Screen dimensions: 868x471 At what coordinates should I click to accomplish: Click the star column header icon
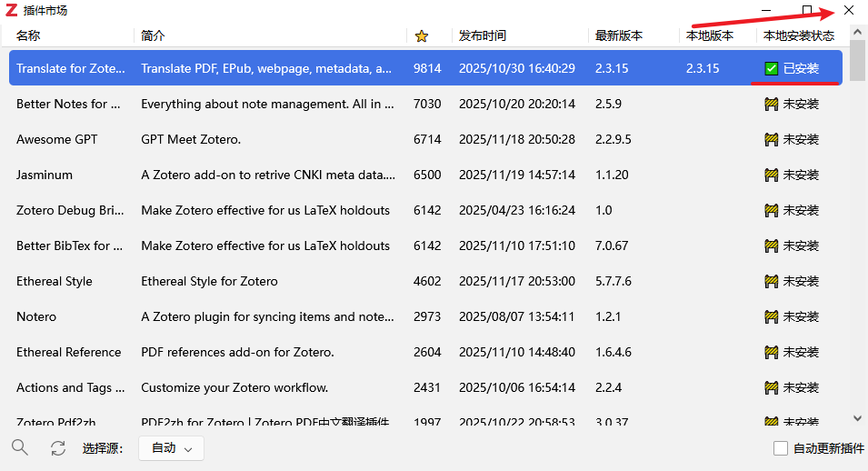pos(421,36)
